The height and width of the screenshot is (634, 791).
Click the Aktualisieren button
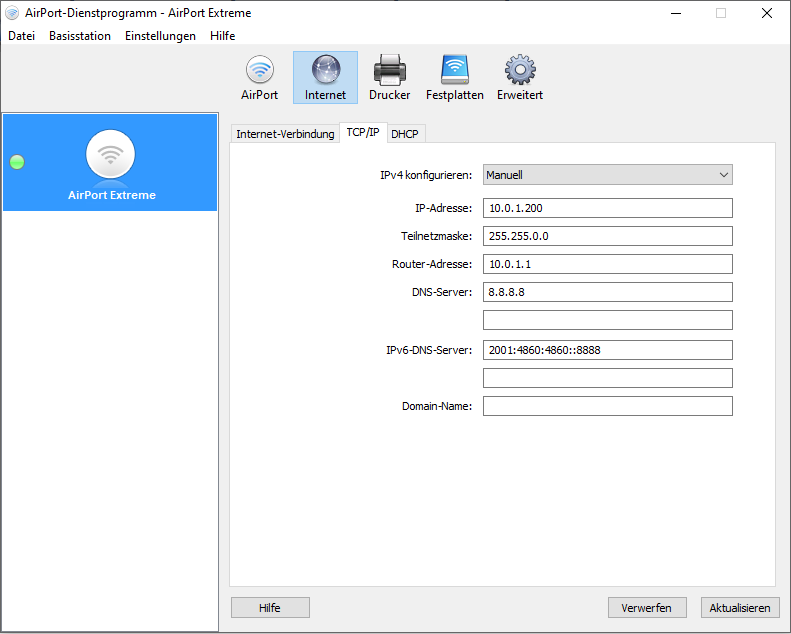click(x=740, y=608)
